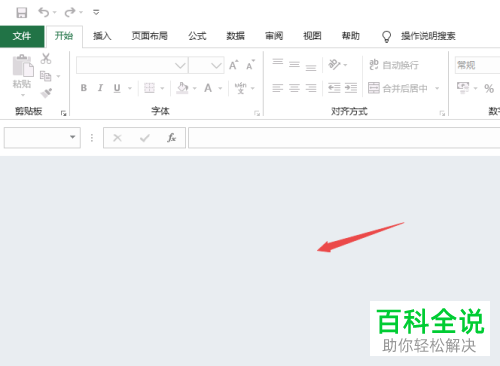The image size is (500, 366).
Task: Click the Cut scissors icon
Action: pyautogui.click(x=46, y=59)
